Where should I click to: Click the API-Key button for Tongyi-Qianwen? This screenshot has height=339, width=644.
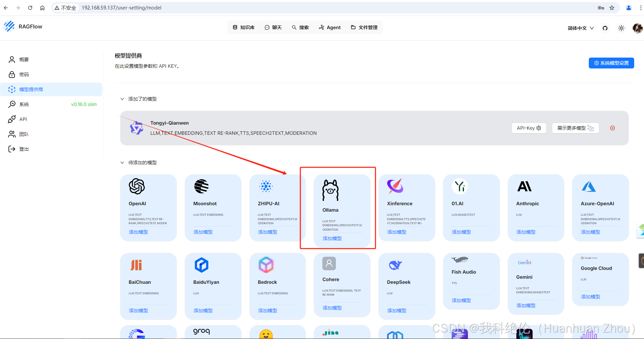click(529, 128)
